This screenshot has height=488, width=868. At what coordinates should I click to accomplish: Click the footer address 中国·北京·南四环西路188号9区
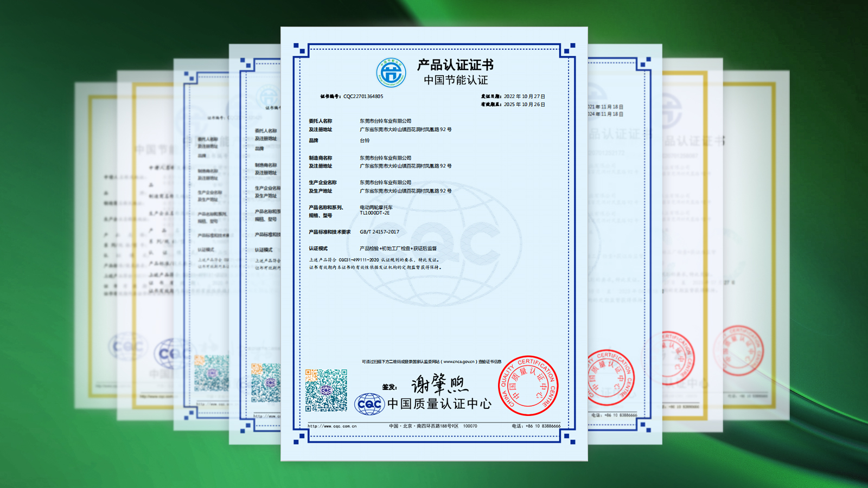(424, 426)
